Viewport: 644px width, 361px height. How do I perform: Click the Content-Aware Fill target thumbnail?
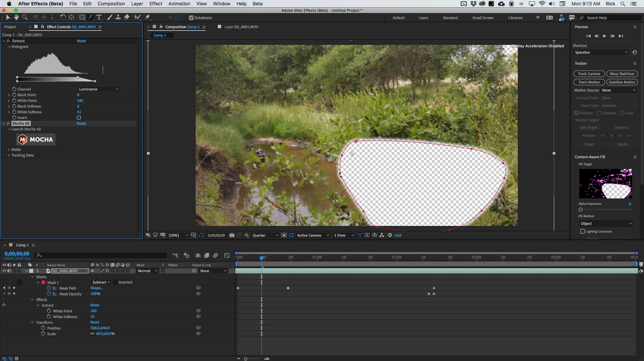605,184
